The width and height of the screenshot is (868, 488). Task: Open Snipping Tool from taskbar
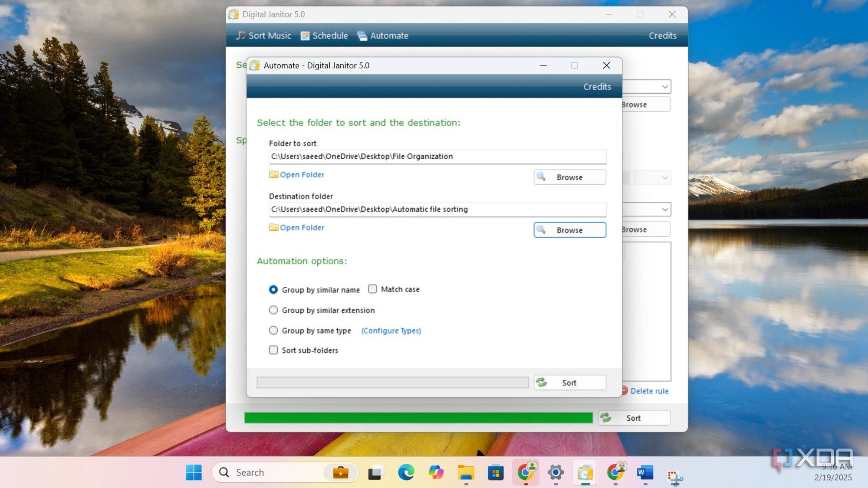click(675, 477)
